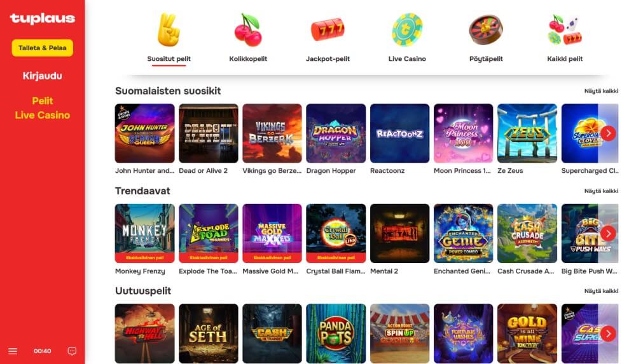
Task: Select the Suositut pelit hand icon
Action: (x=169, y=30)
